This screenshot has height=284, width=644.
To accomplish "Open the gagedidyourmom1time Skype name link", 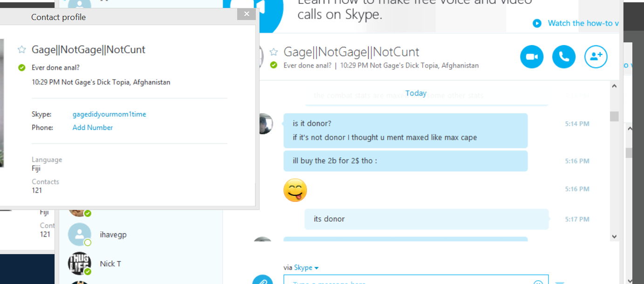I will pos(109,114).
